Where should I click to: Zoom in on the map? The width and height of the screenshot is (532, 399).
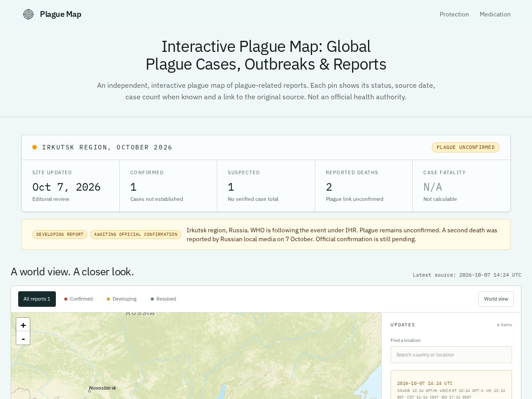pos(23,325)
